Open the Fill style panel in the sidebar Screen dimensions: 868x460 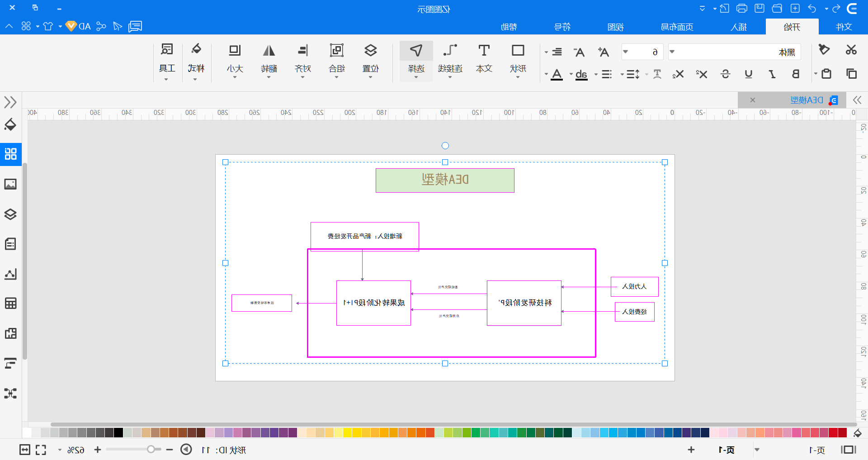[11, 124]
